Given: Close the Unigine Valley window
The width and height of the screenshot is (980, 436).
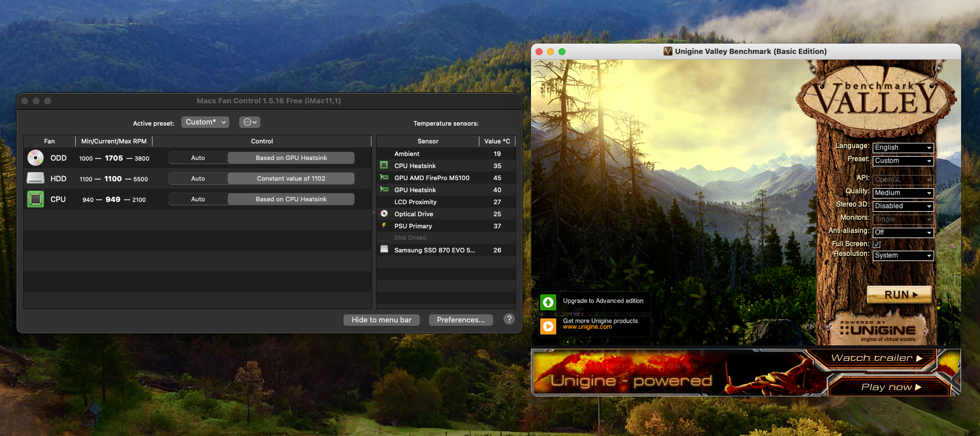Looking at the screenshot, I should (x=539, y=52).
